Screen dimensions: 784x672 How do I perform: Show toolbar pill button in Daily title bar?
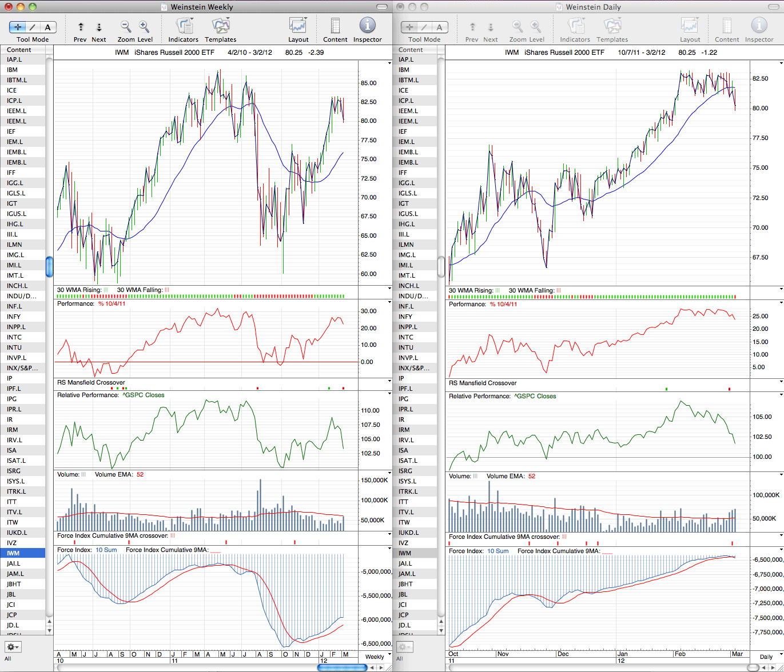773,7
